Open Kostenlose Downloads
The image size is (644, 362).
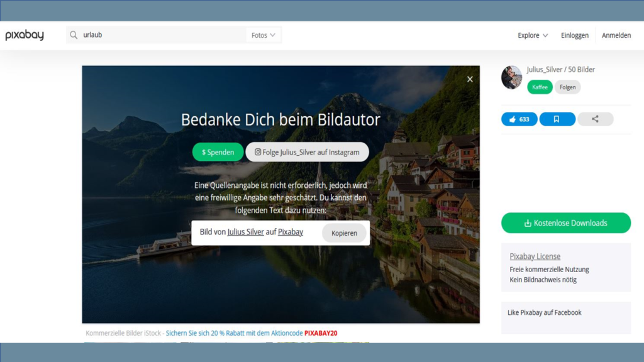(566, 223)
